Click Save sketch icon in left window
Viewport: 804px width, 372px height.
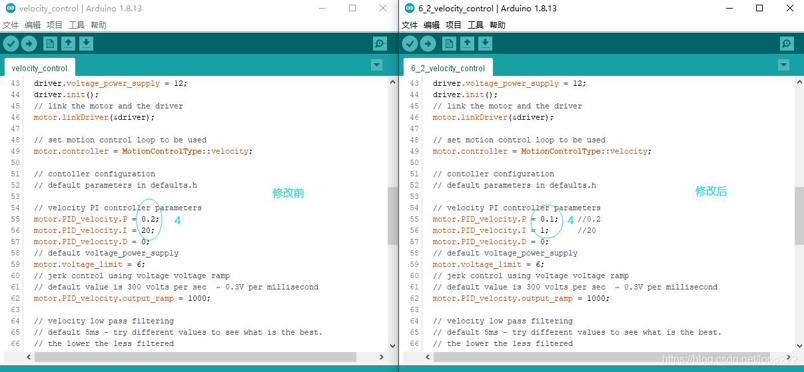click(86, 44)
